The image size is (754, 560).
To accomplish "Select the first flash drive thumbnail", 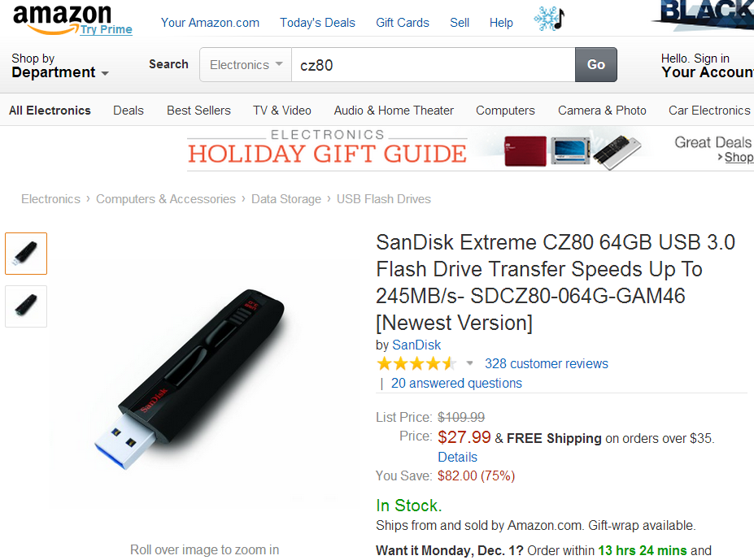I will (x=26, y=254).
